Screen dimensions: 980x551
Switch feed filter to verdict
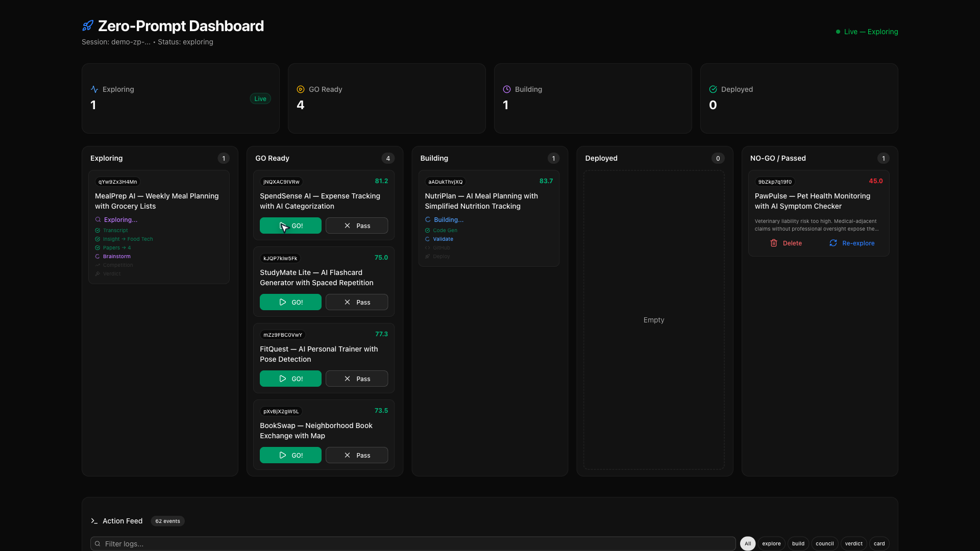pos(853,544)
